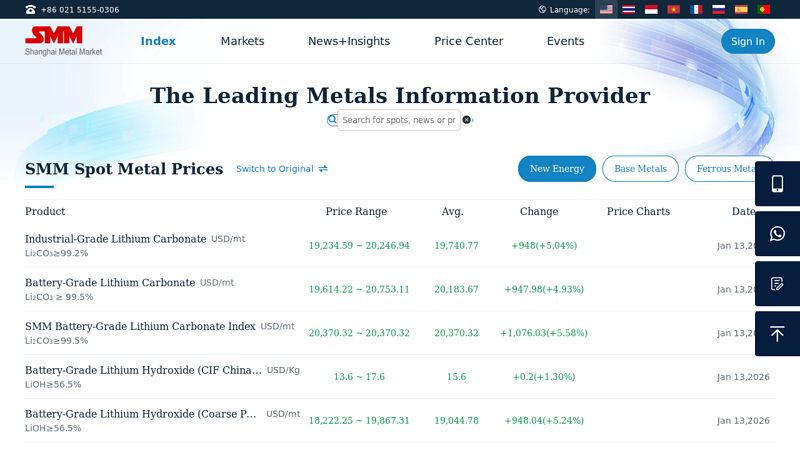Click change value +948(+5.04%)

tap(544, 245)
